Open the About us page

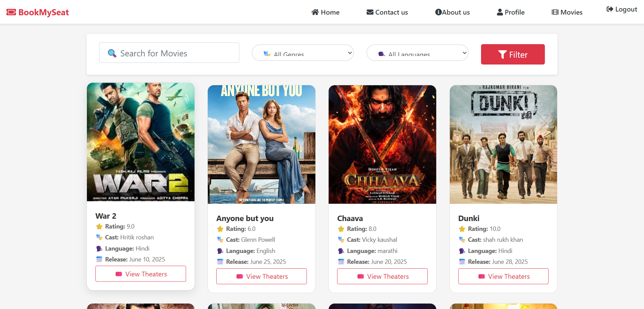(x=452, y=12)
